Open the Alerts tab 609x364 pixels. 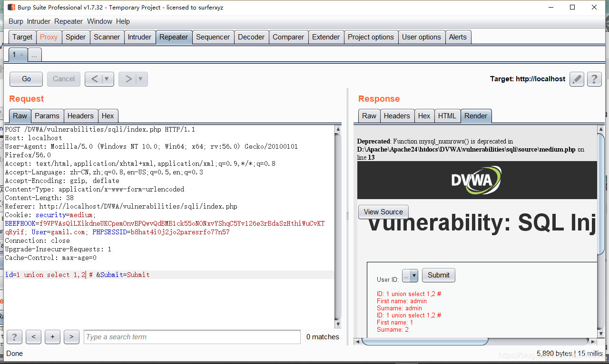click(x=458, y=37)
